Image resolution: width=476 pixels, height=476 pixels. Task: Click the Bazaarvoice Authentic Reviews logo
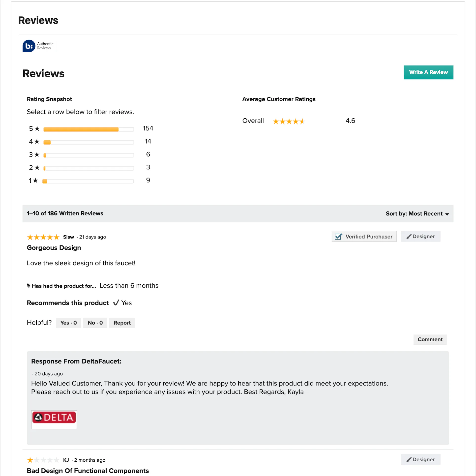[x=40, y=46]
